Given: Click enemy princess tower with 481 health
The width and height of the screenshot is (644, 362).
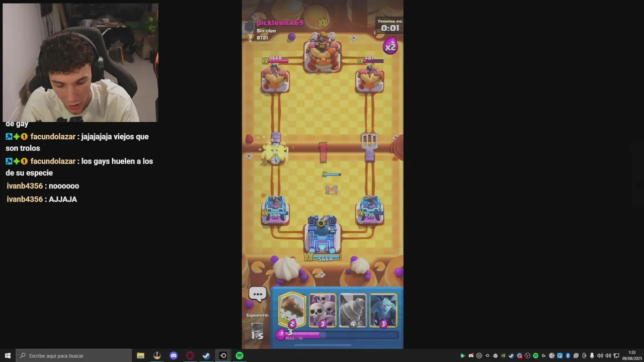Looking at the screenshot, I should point(370,78).
